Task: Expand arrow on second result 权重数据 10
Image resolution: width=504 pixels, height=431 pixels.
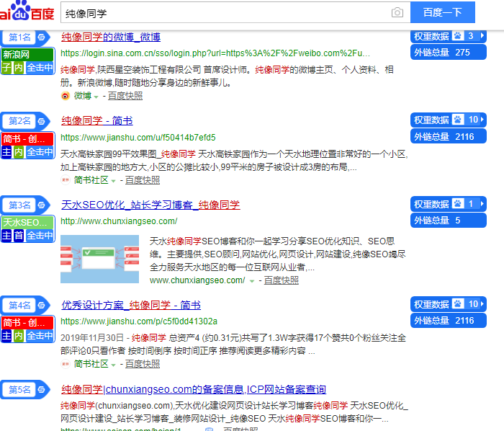Action: [x=482, y=120]
